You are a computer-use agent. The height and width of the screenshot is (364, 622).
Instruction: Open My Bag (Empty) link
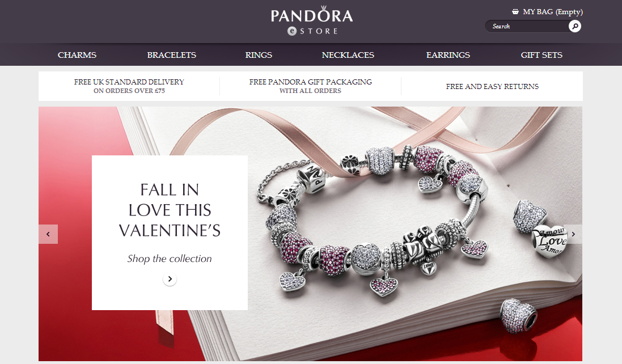553,11
